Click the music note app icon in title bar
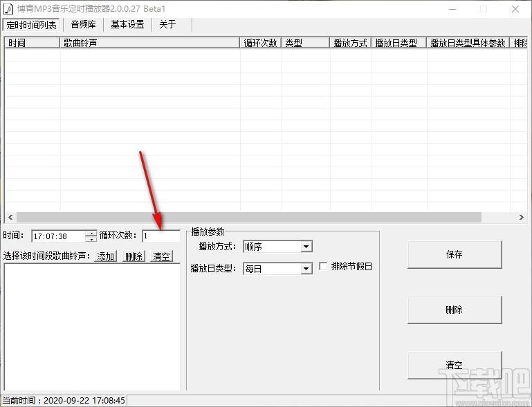The image size is (532, 407). pyautogui.click(x=8, y=8)
